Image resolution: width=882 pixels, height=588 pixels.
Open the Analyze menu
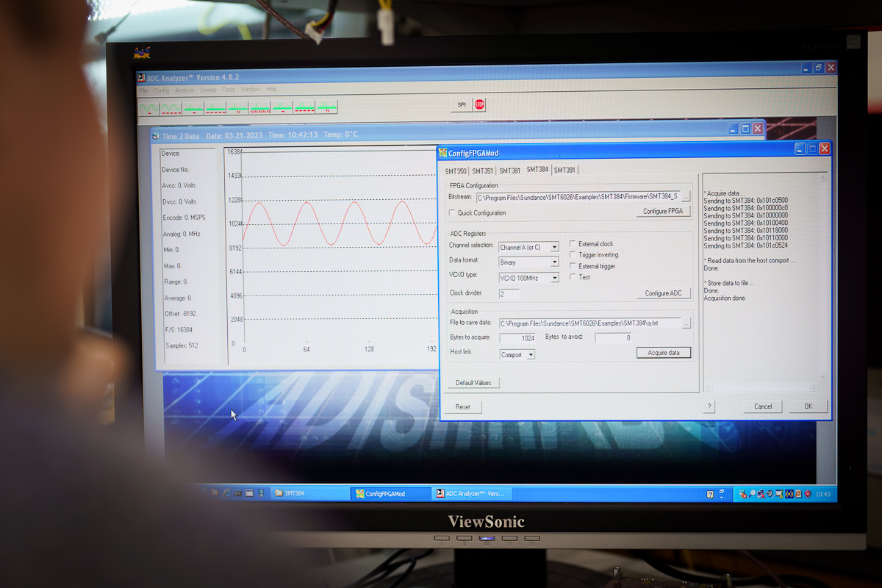click(x=184, y=90)
